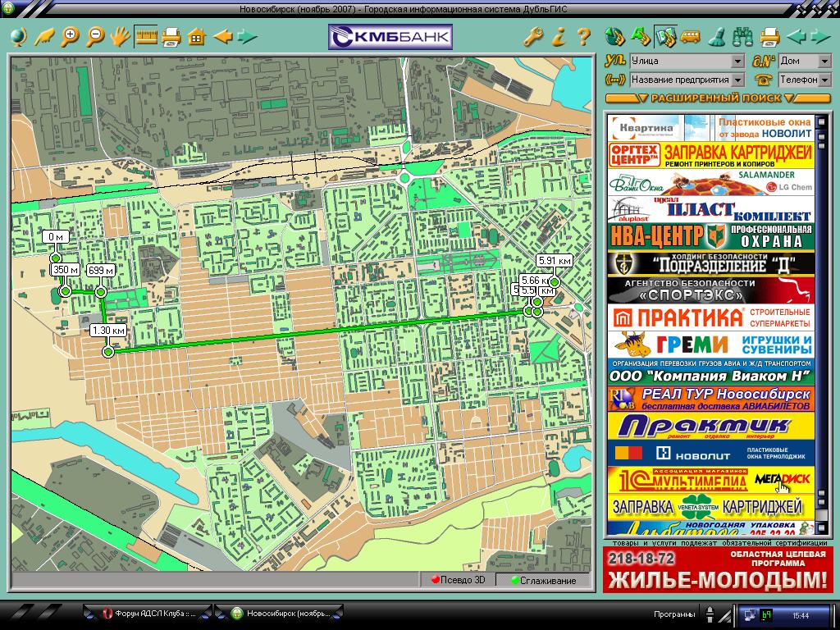Toggle the Псевдо 3D option
The image size is (840, 630).
pos(459,580)
